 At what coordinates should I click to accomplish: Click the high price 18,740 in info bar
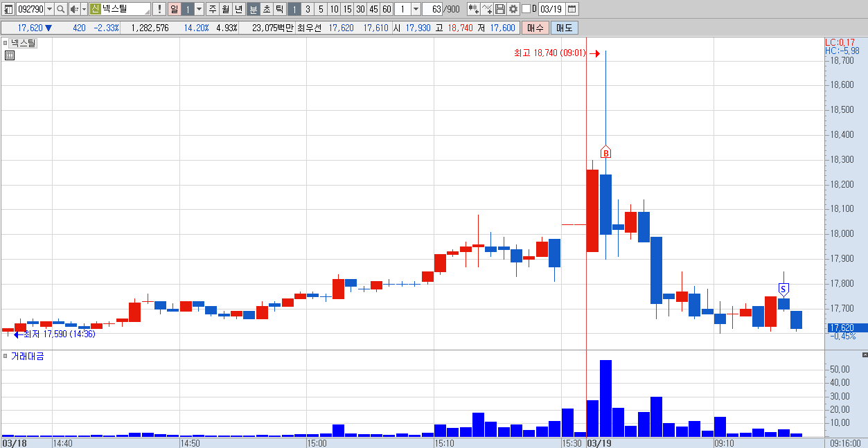(461, 28)
